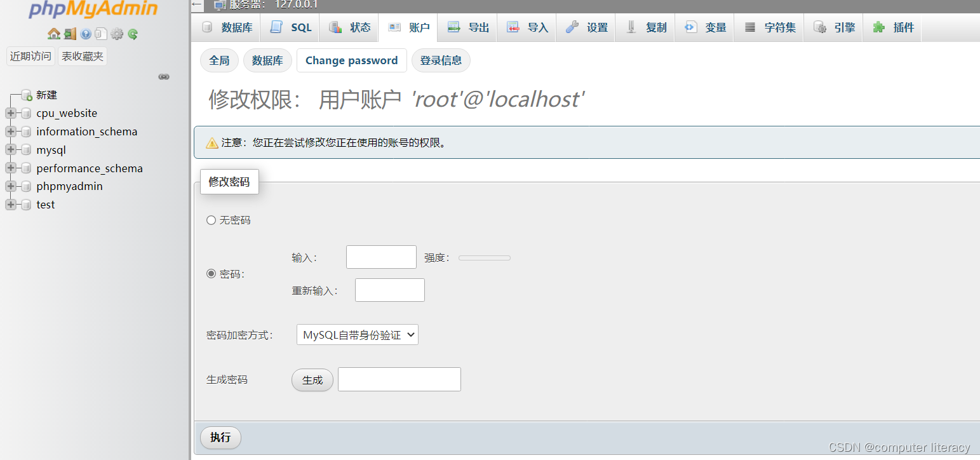
Task: Open the test database name
Action: [46, 205]
